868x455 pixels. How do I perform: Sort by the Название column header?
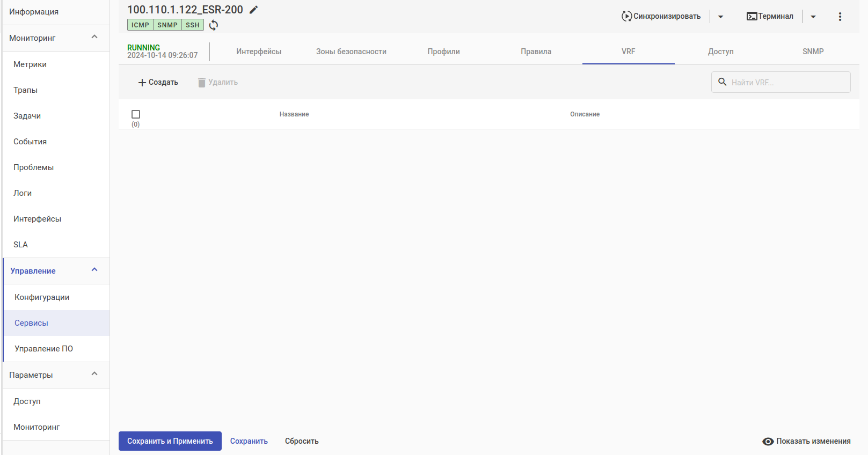[294, 114]
